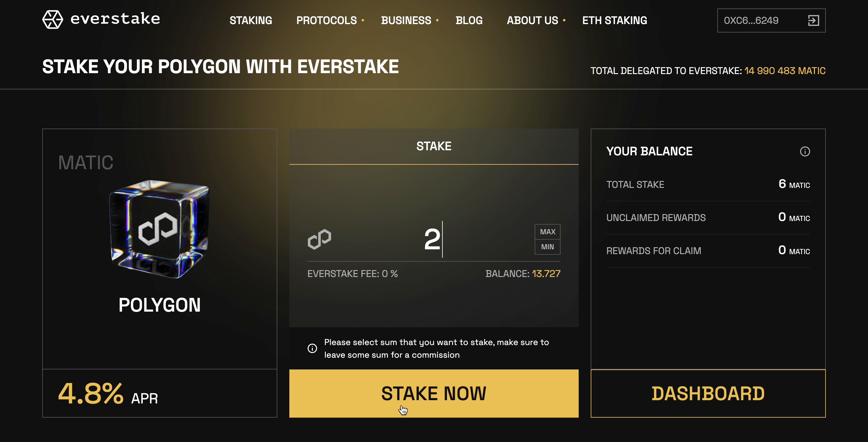Open the BLOG page
The width and height of the screenshot is (868, 442).
click(469, 20)
